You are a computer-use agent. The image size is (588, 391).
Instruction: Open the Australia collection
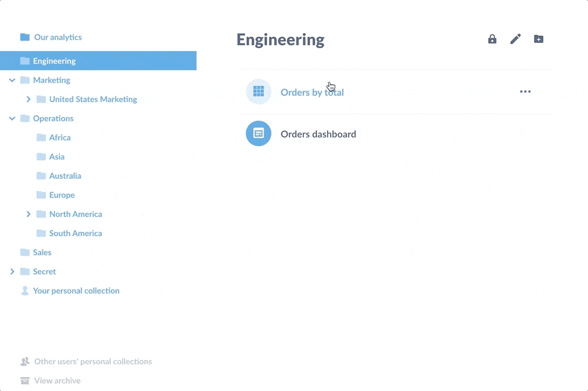pyautogui.click(x=66, y=176)
